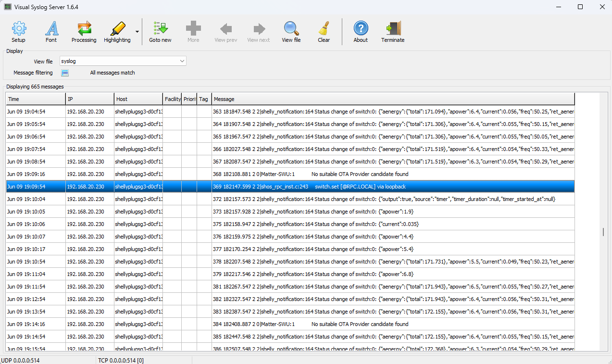Select the Jun 09 19:10:04 row

pyautogui.click(x=290, y=199)
